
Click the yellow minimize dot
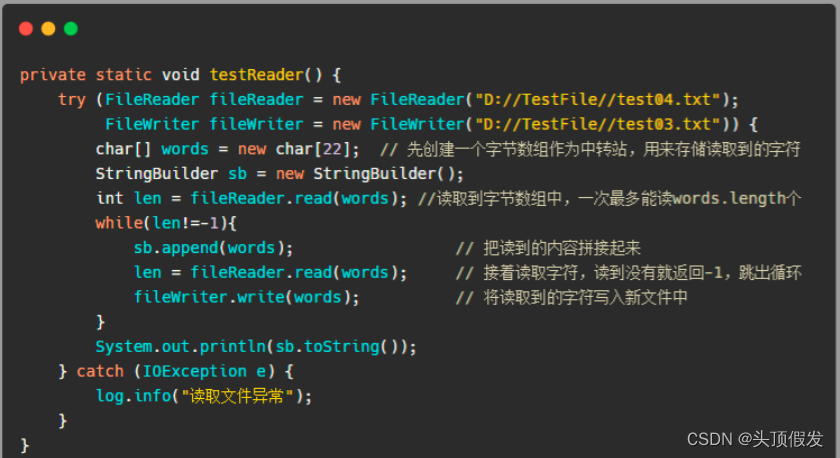[x=48, y=29]
